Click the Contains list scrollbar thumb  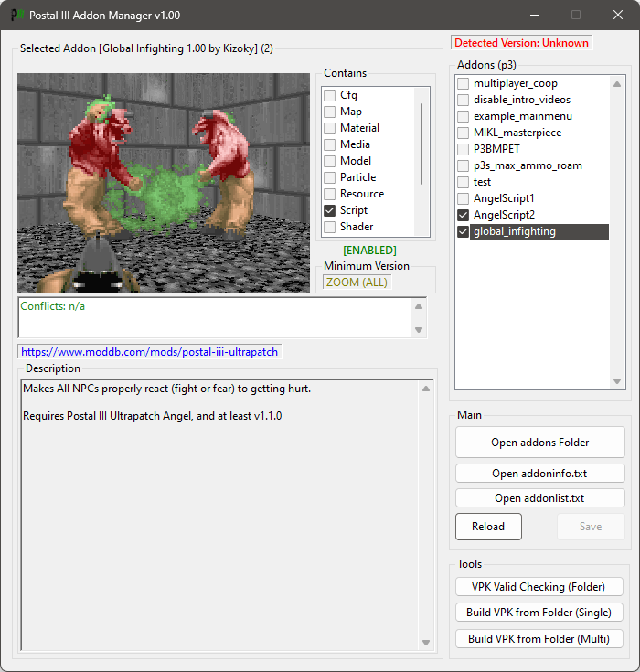click(421, 144)
